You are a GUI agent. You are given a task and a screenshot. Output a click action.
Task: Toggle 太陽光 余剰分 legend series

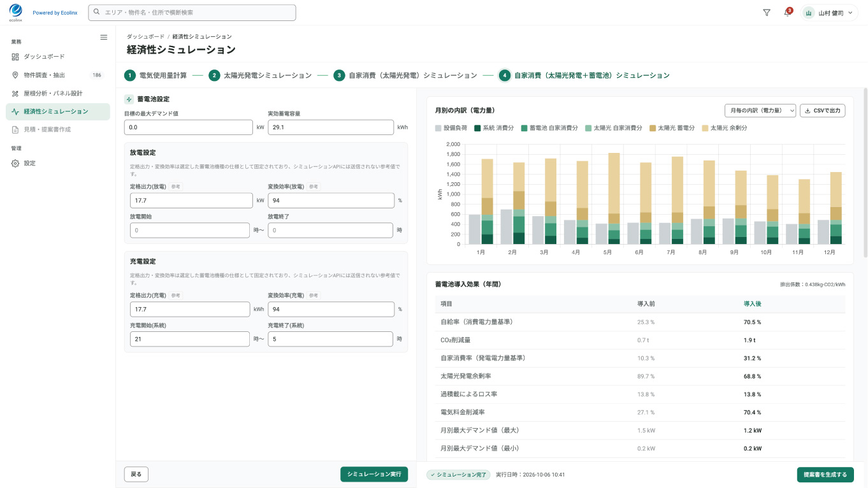[x=724, y=128]
